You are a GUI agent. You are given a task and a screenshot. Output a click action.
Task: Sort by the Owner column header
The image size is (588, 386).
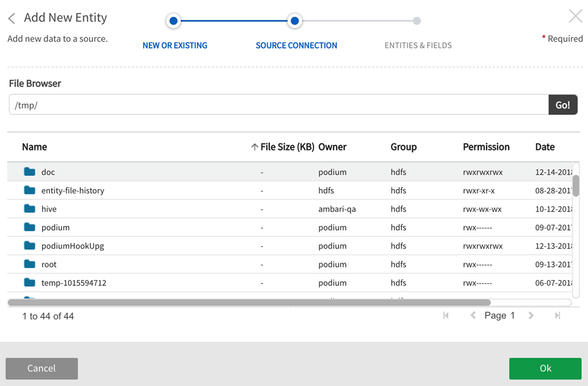click(x=332, y=147)
